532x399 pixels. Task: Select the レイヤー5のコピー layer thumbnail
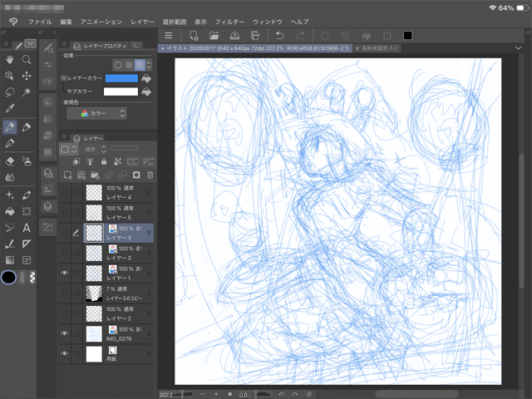[94, 293]
